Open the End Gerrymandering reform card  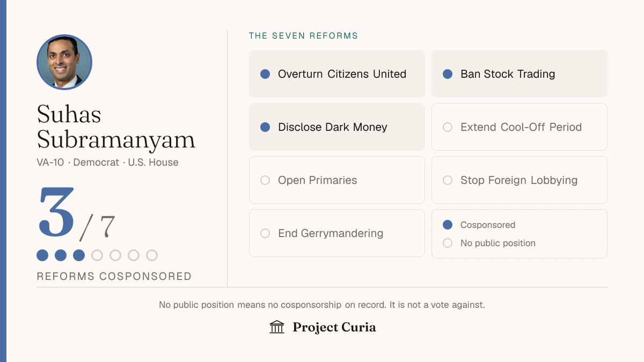pos(337,233)
